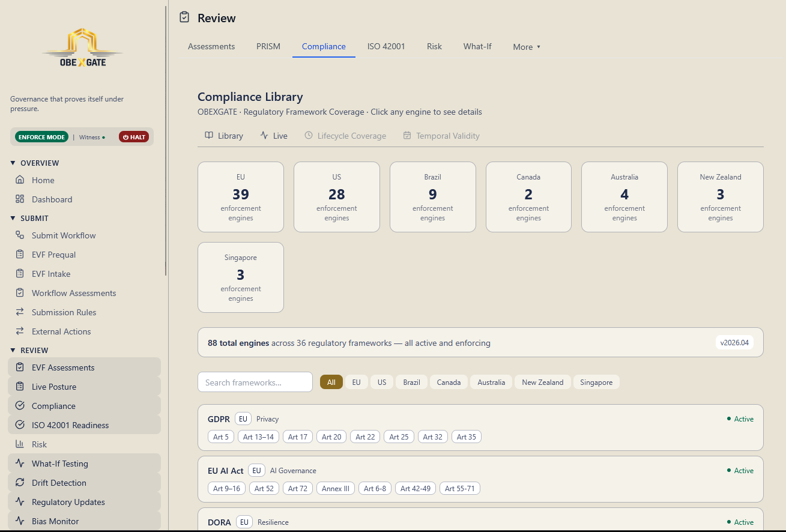Click the sidebar vertical scrollbar
Image resolution: width=786 pixels, height=532 pixels.
[166, 141]
